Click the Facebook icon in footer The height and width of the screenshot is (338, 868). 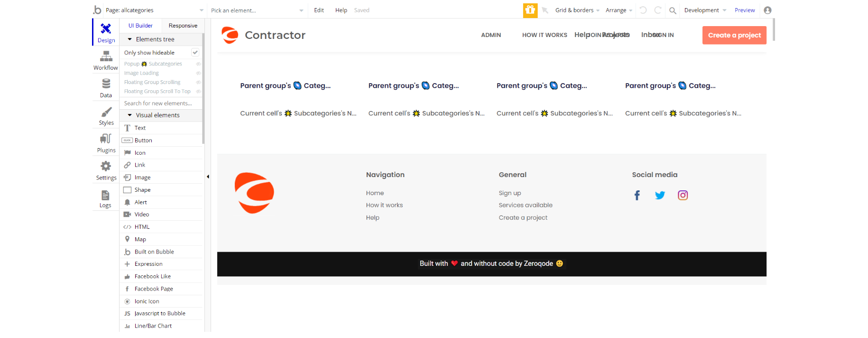click(637, 195)
